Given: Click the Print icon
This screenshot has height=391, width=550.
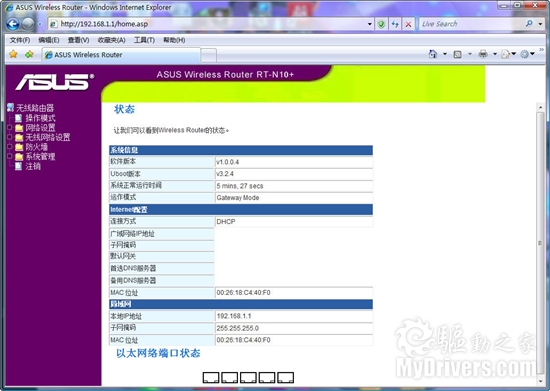Looking at the screenshot, I should 483,54.
